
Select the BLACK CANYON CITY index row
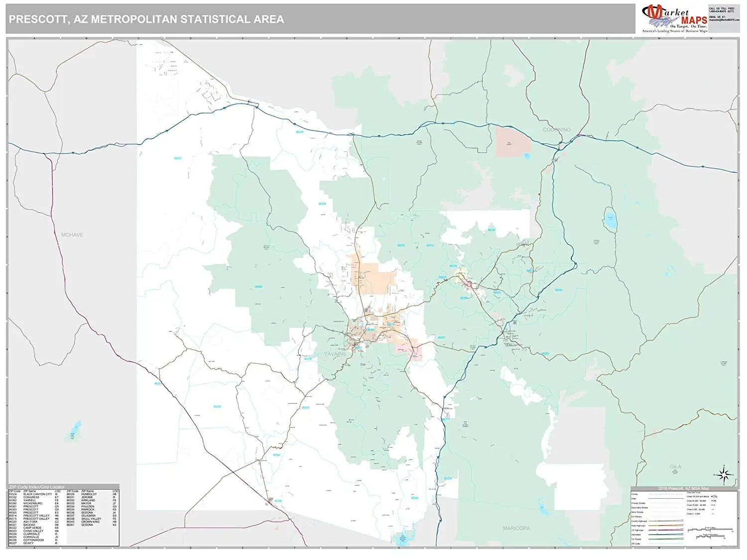(34, 494)
